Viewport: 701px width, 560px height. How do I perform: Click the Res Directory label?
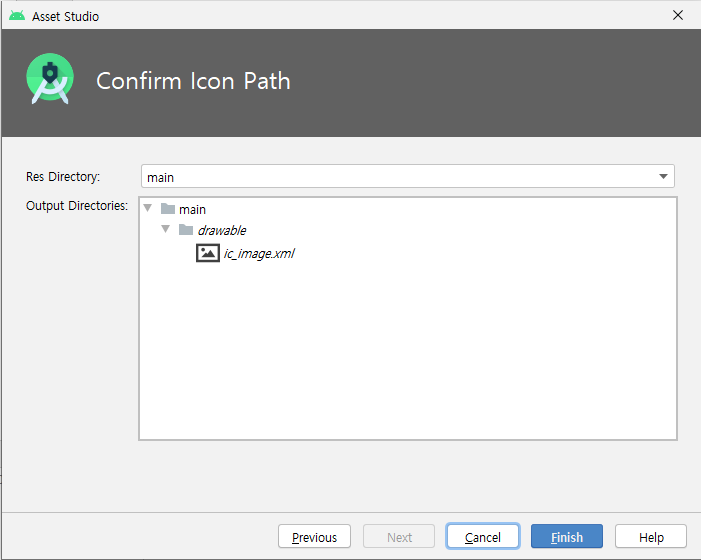click(63, 177)
